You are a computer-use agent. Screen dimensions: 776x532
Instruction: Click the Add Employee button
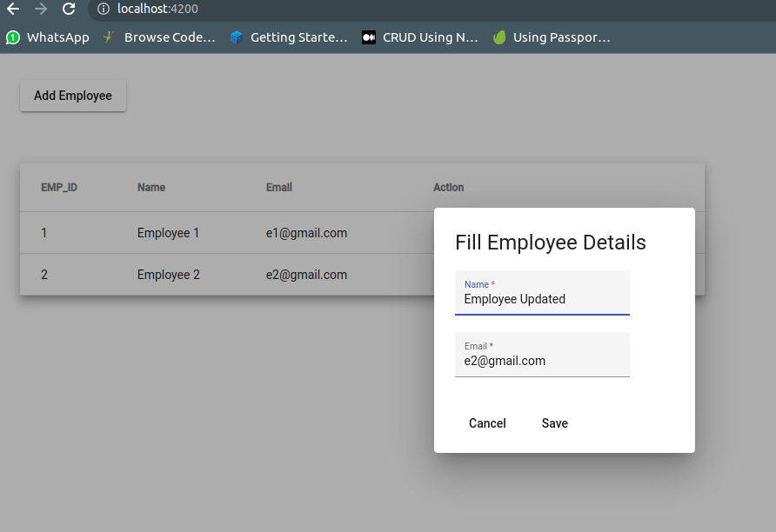tap(73, 96)
